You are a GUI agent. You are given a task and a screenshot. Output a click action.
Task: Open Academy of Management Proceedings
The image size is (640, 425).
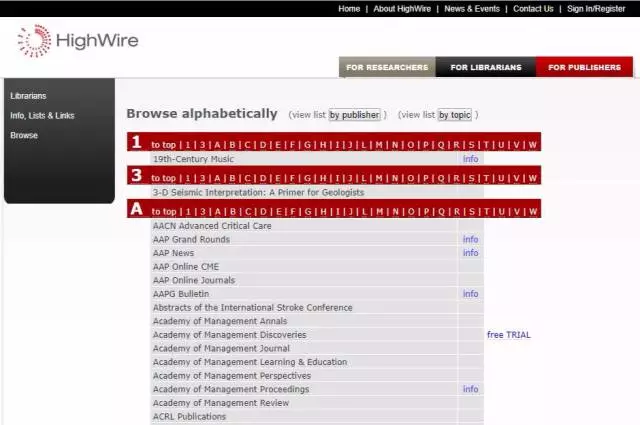point(231,389)
